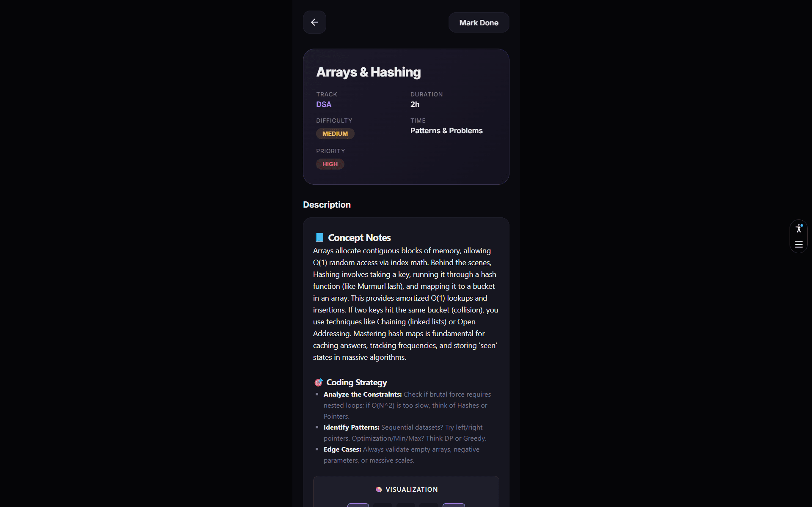Click the Concept Notes heading
Image resolution: width=812 pixels, height=507 pixels.
[359, 238]
